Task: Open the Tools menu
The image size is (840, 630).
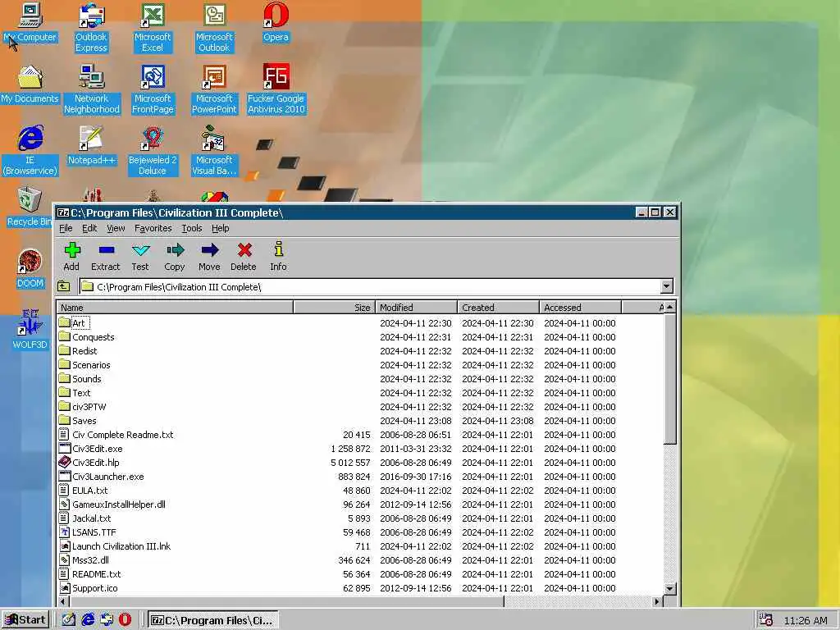Action: [192, 228]
